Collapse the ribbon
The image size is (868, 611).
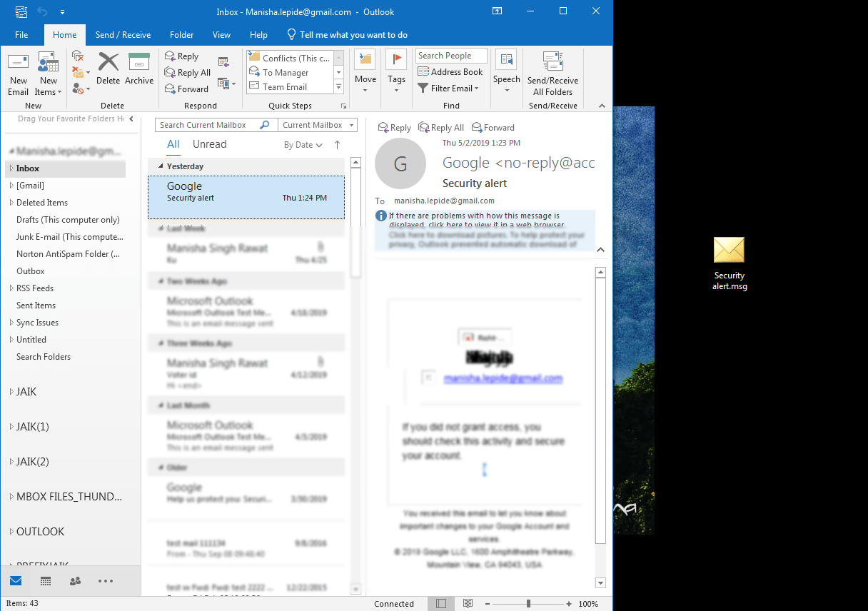click(x=602, y=105)
